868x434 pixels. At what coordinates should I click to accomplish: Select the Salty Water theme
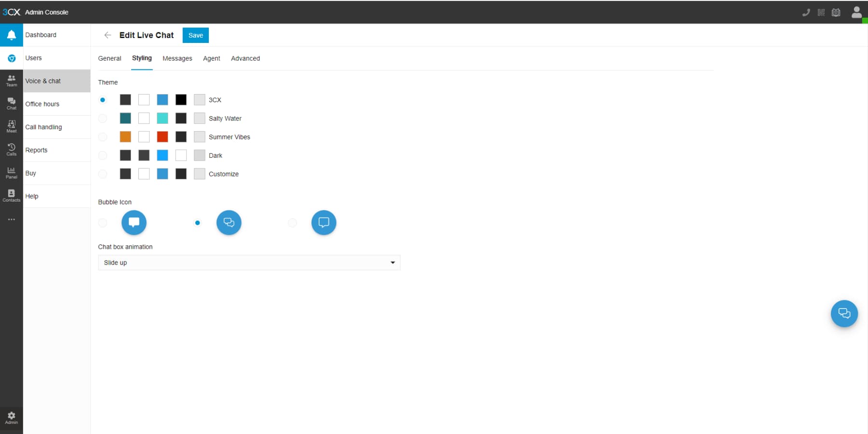tap(103, 118)
